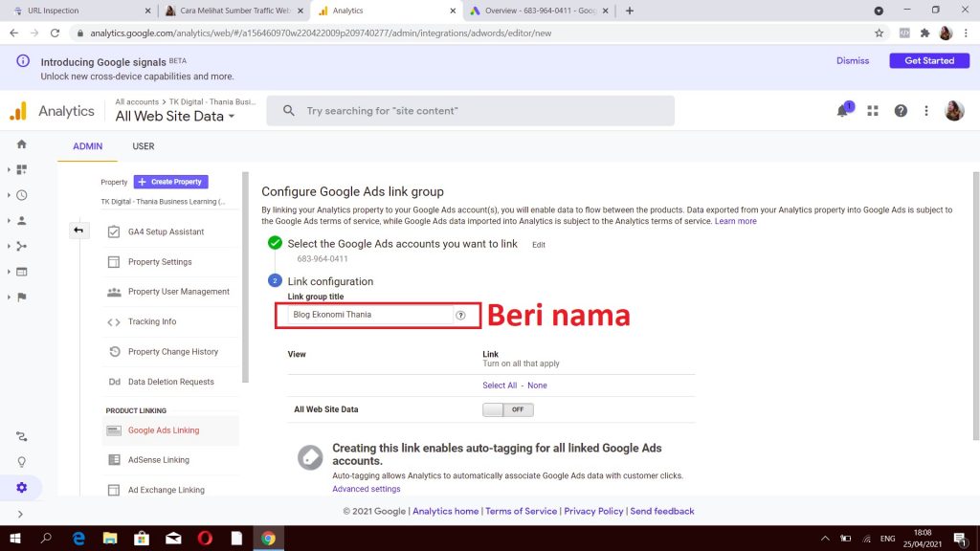Open Customization dashboards icon in sidebar
This screenshot has width=980, height=551.
pos(22,169)
